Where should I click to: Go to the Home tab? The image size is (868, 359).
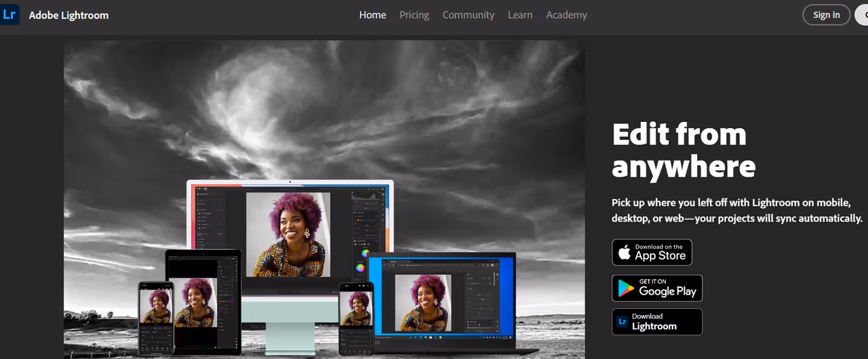tap(372, 15)
